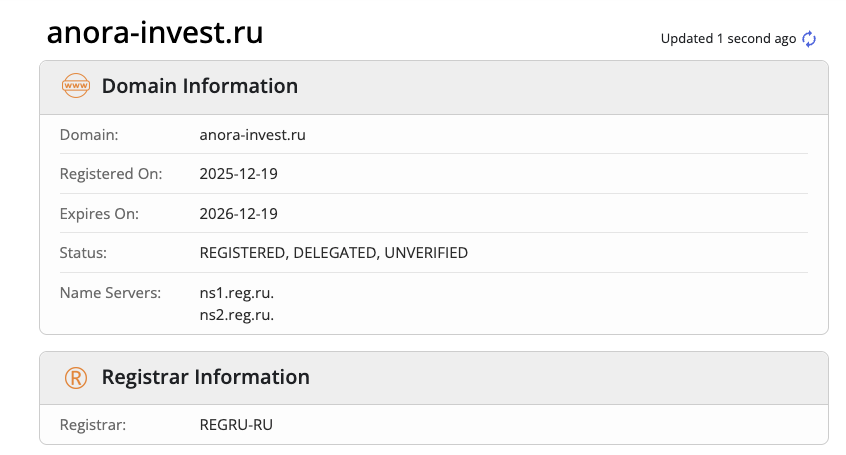Screen dimensions: 846x455
Task: Click the Status label
Action: pos(83,253)
